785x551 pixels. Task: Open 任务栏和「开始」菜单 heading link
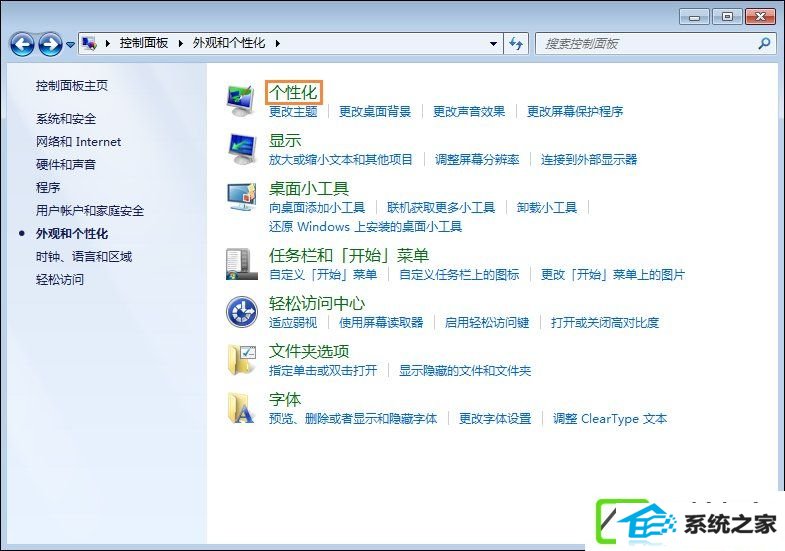pos(349,256)
